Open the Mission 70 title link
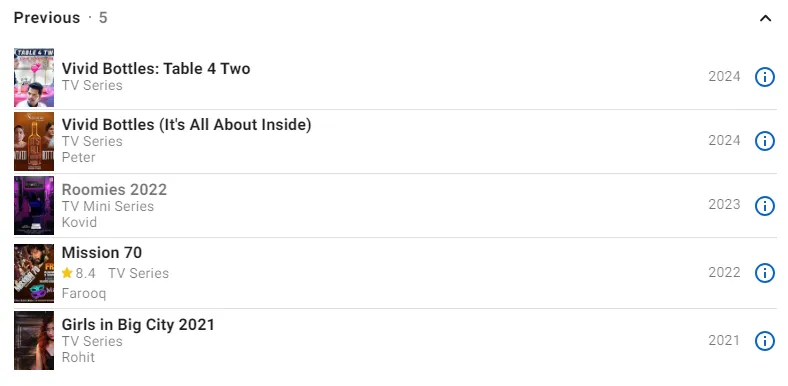Image resolution: width=788 pixels, height=386 pixels. (x=102, y=252)
